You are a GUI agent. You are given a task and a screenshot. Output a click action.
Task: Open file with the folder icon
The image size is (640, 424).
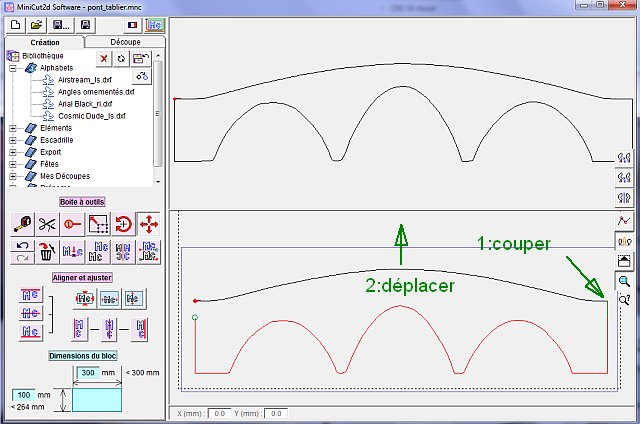click(36, 25)
